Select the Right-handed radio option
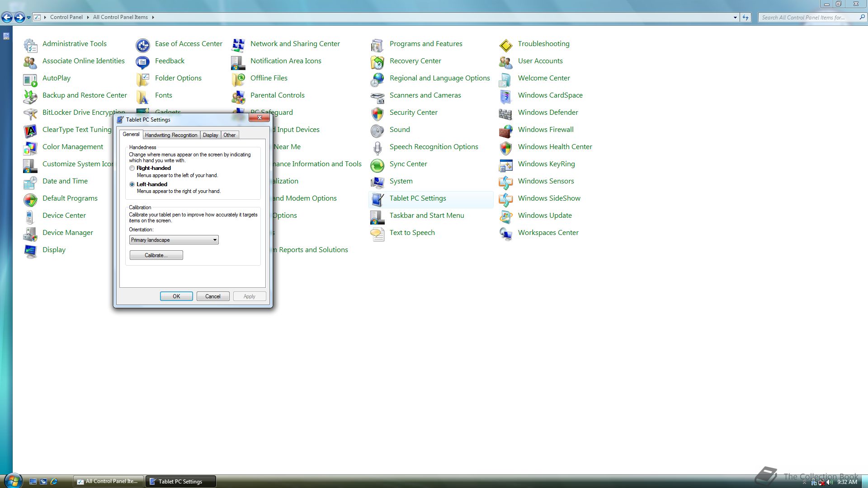Image resolution: width=868 pixels, height=488 pixels. tap(132, 168)
